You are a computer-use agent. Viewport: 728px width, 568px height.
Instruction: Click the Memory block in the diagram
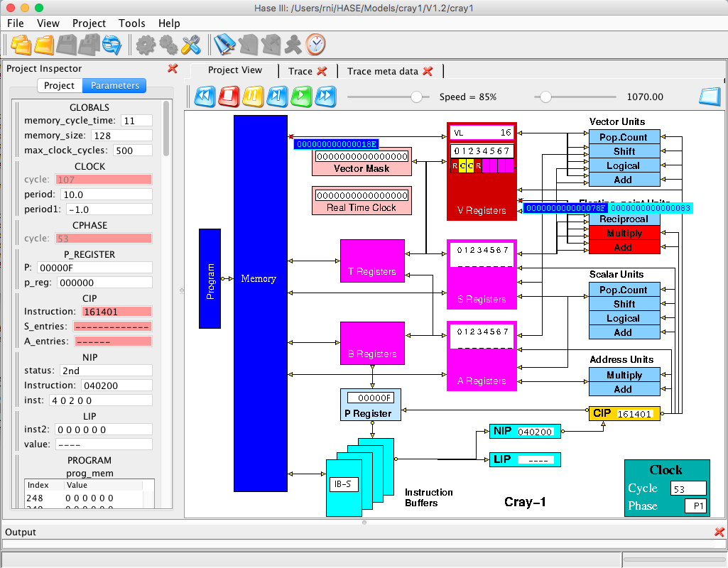pos(261,303)
